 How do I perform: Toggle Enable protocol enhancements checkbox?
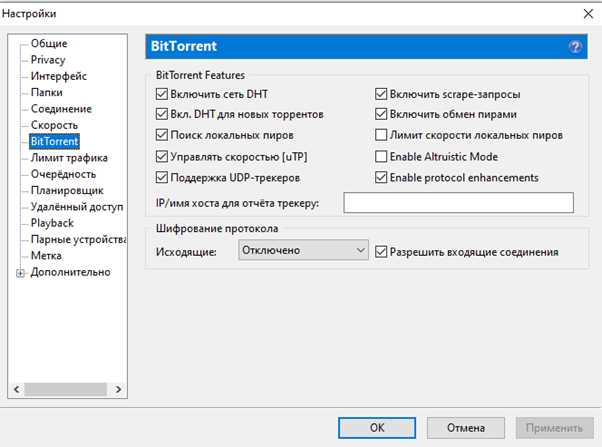tap(381, 177)
